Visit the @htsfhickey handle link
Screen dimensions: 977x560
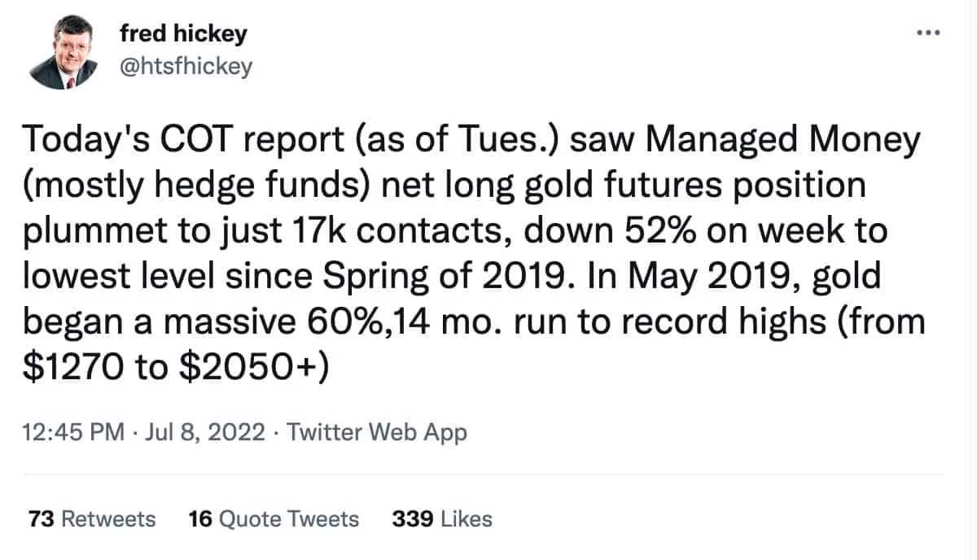pyautogui.click(x=186, y=67)
